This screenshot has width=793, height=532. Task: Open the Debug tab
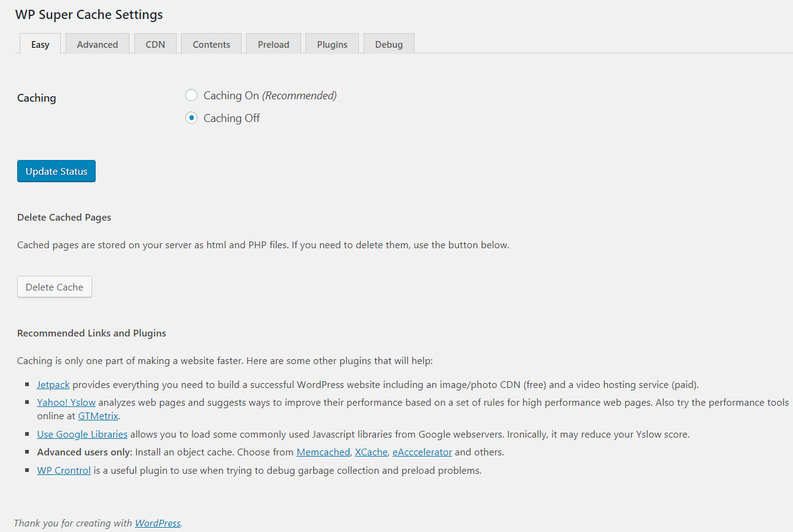(x=389, y=44)
